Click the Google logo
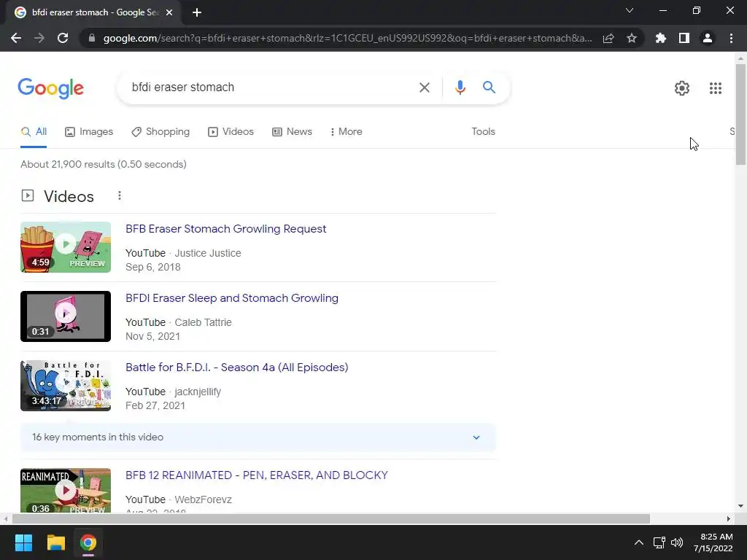Screen dimensions: 747x560 (51, 88)
